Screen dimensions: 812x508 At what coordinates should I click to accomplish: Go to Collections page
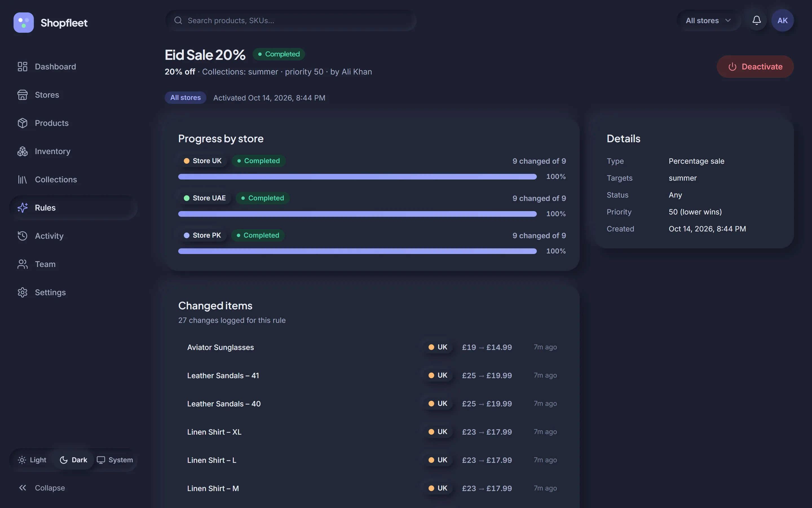(x=73, y=179)
